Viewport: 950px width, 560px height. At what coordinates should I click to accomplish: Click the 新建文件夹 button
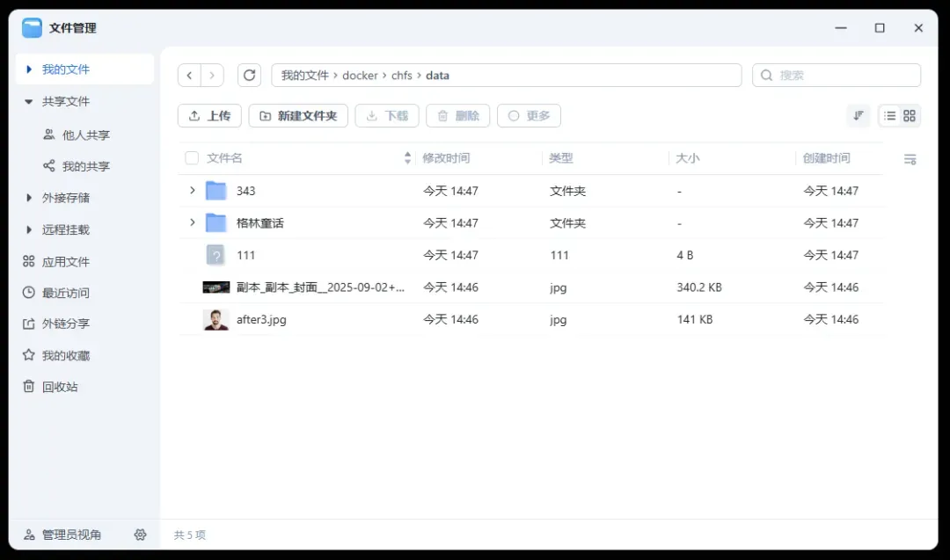(x=298, y=116)
